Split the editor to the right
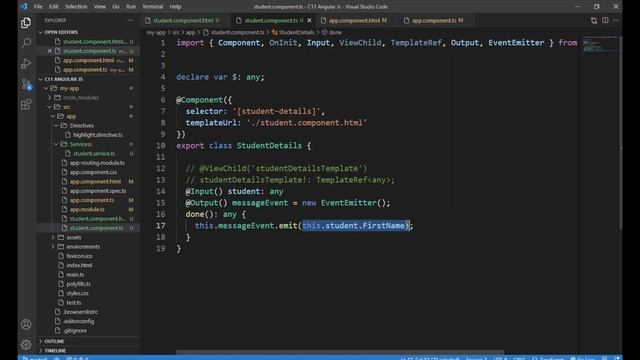The image size is (640, 360). coord(605,20)
